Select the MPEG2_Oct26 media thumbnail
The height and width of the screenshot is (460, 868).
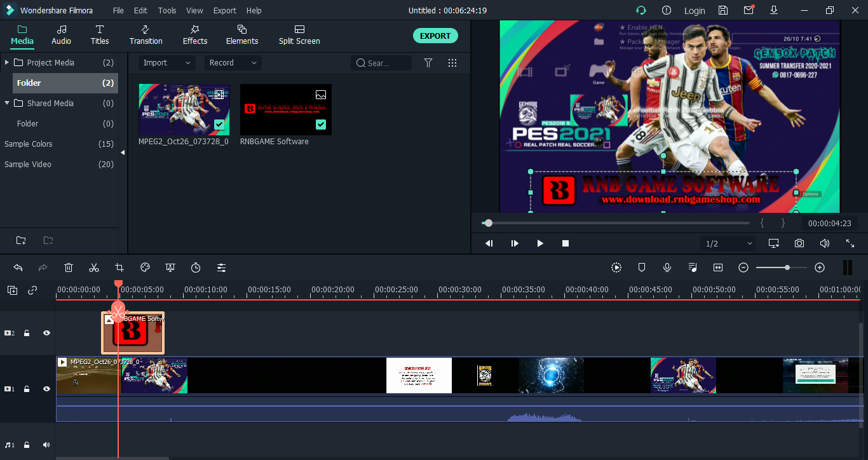tap(184, 109)
